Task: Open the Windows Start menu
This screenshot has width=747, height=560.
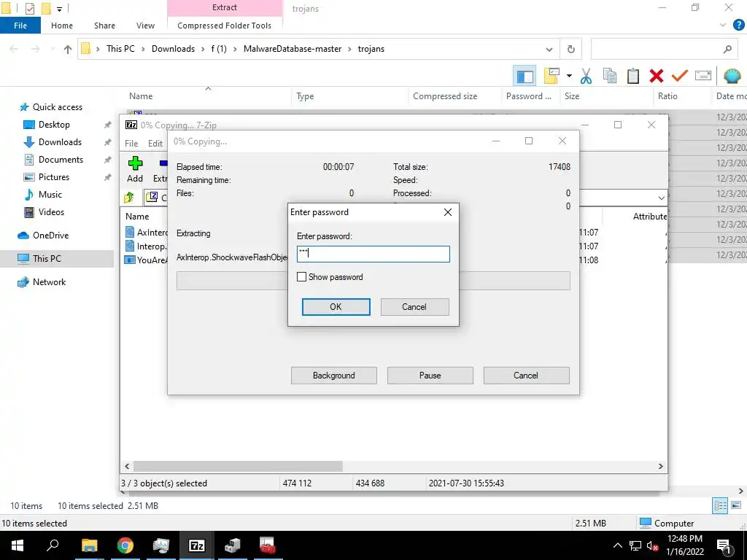Action: pos(18,545)
